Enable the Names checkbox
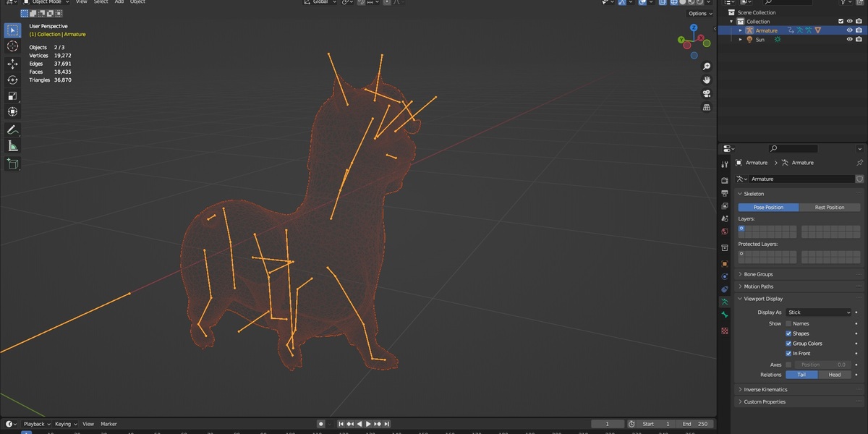868x434 pixels. coord(788,323)
